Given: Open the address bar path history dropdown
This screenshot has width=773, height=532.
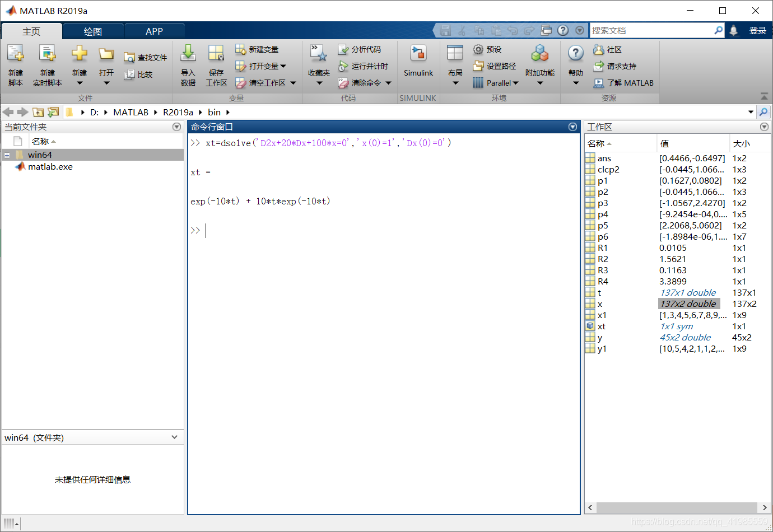Looking at the screenshot, I should tap(751, 112).
